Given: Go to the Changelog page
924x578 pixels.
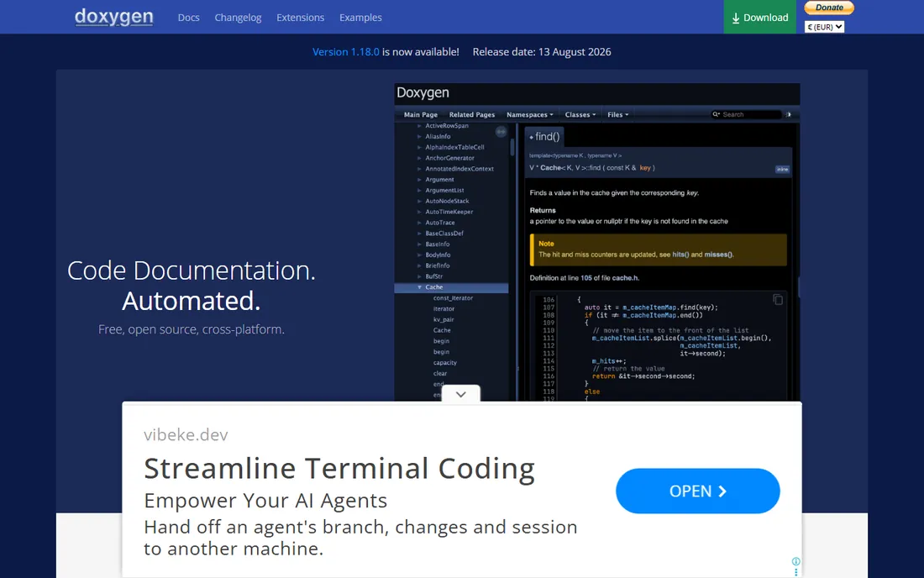Looking at the screenshot, I should click(238, 18).
